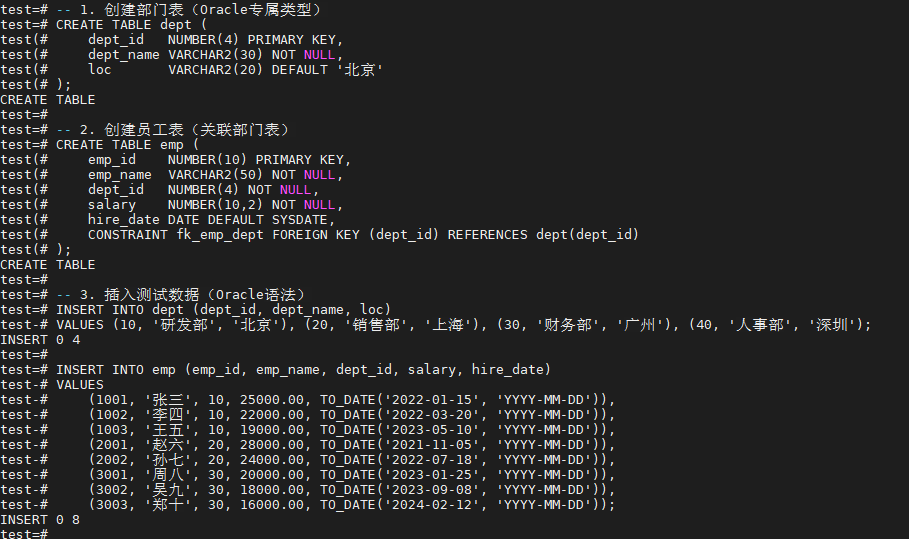This screenshot has width=909, height=539.
Task: Click the employee row for 周八
Action: pos(350,474)
